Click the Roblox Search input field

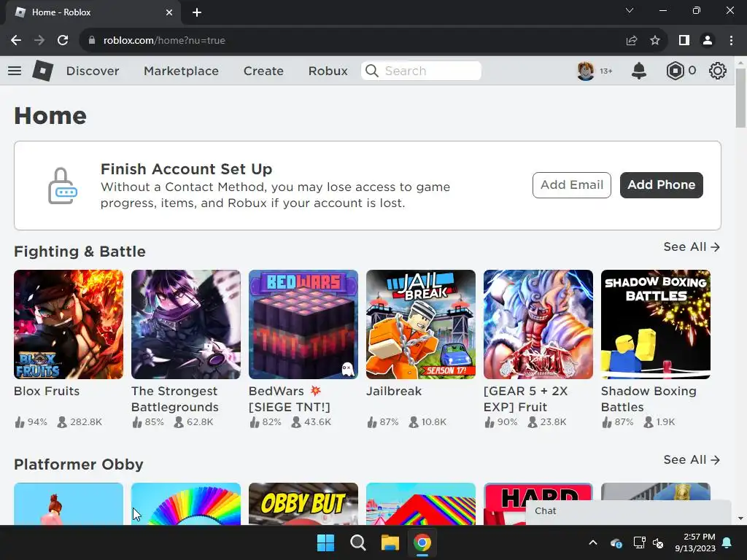click(x=421, y=71)
